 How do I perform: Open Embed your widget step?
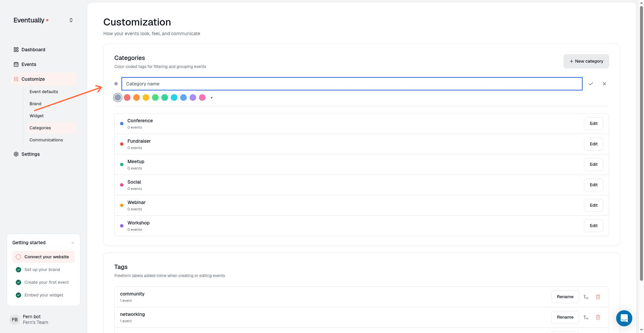coord(44,295)
